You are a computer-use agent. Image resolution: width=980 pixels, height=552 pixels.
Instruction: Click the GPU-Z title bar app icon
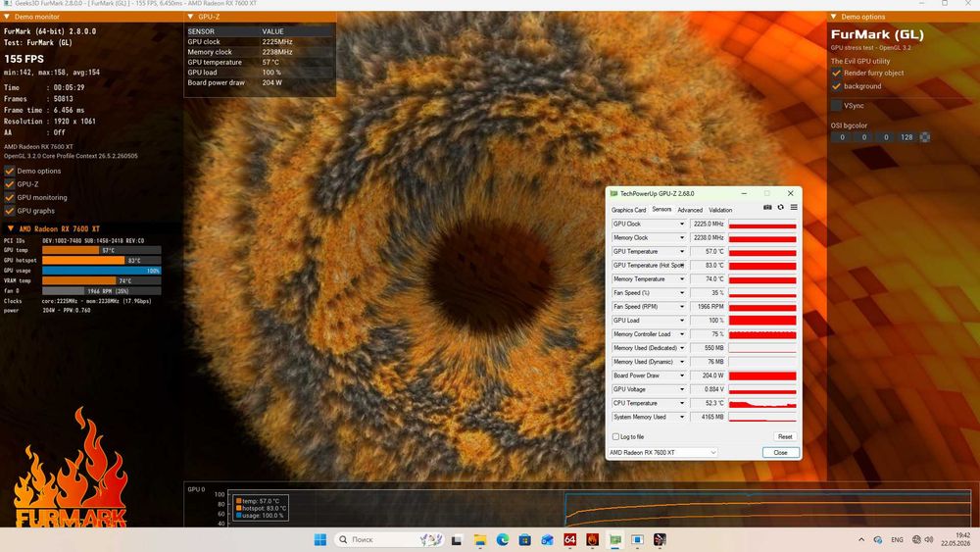[x=613, y=194]
